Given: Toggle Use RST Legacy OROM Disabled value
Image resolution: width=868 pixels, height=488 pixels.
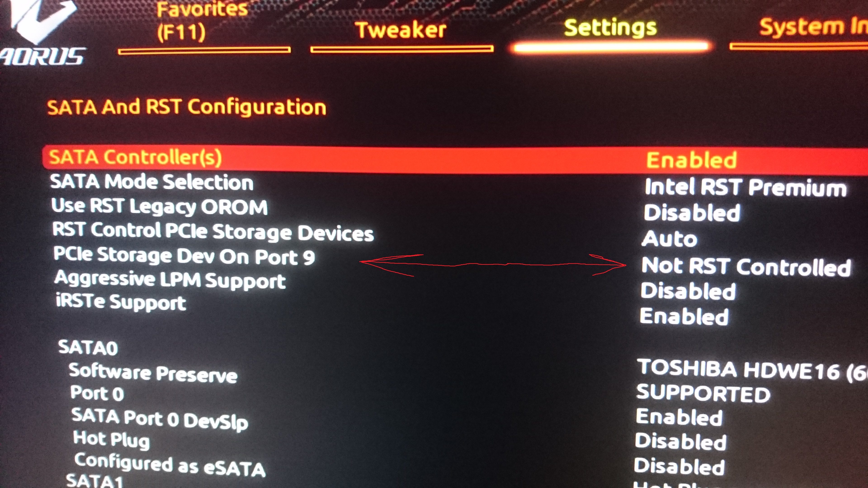Looking at the screenshot, I should (x=692, y=213).
